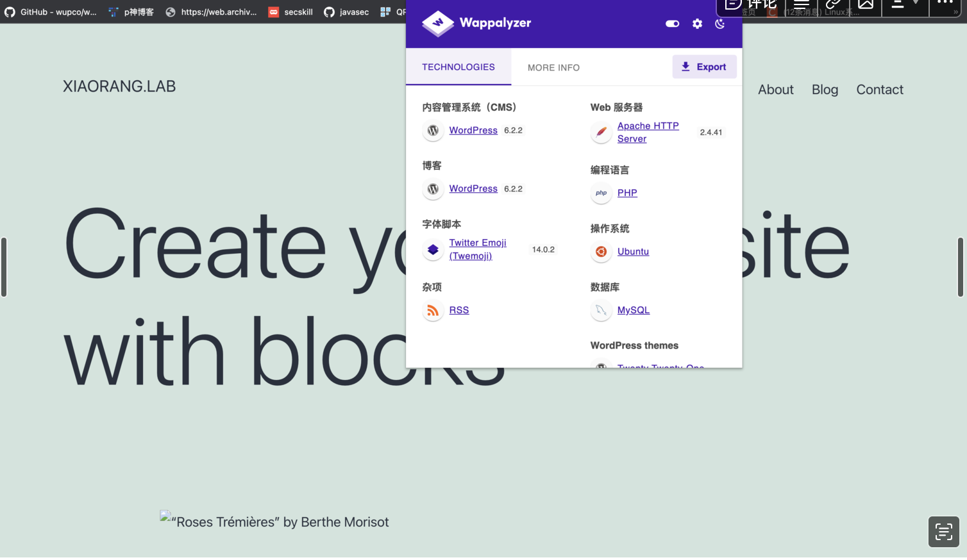
Task: Toggle the Wappalyzer enable switch
Action: (x=672, y=24)
